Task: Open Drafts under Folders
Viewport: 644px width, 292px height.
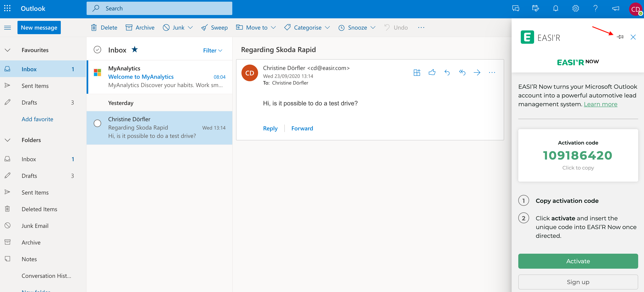Action: click(43, 176)
